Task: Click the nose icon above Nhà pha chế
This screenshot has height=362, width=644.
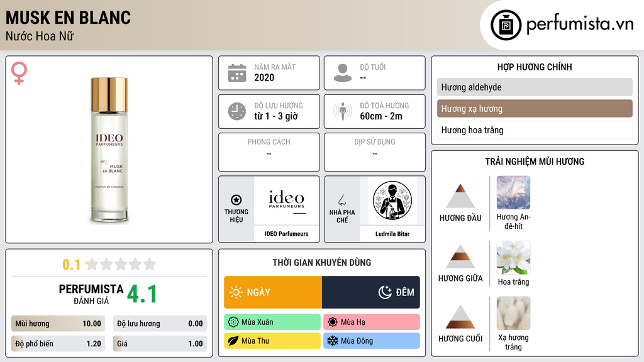Action: (341, 200)
